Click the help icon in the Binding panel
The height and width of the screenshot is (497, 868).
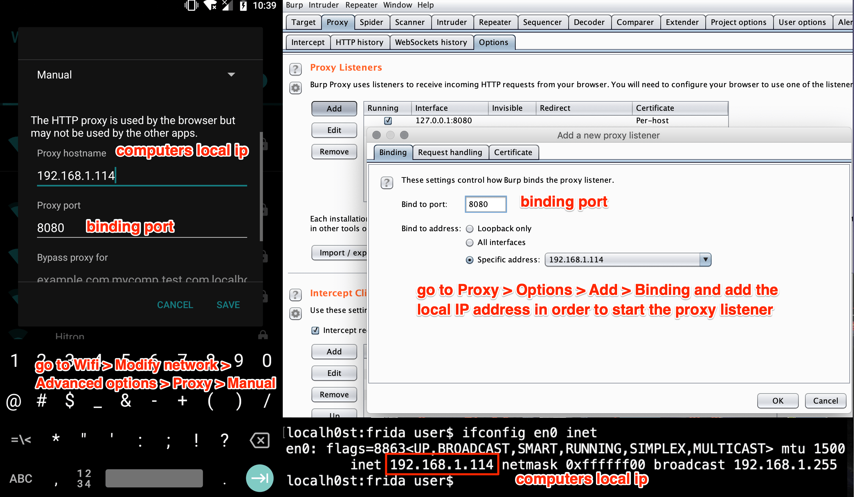coord(387,182)
